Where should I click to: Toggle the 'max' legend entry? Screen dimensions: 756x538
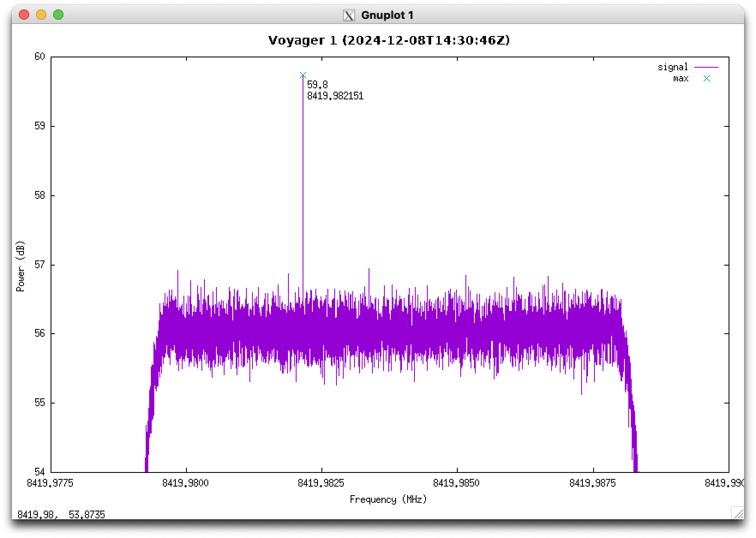[x=681, y=78]
